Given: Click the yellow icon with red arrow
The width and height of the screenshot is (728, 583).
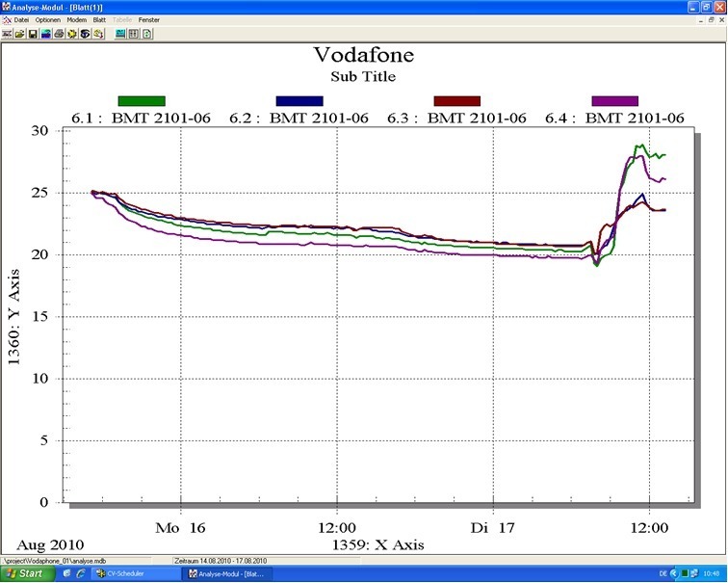Looking at the screenshot, I should tap(98, 34).
